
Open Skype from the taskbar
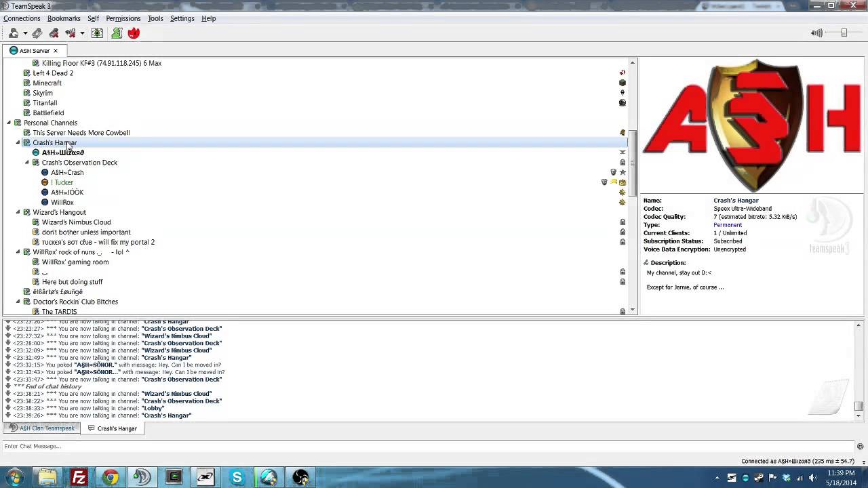point(237,478)
